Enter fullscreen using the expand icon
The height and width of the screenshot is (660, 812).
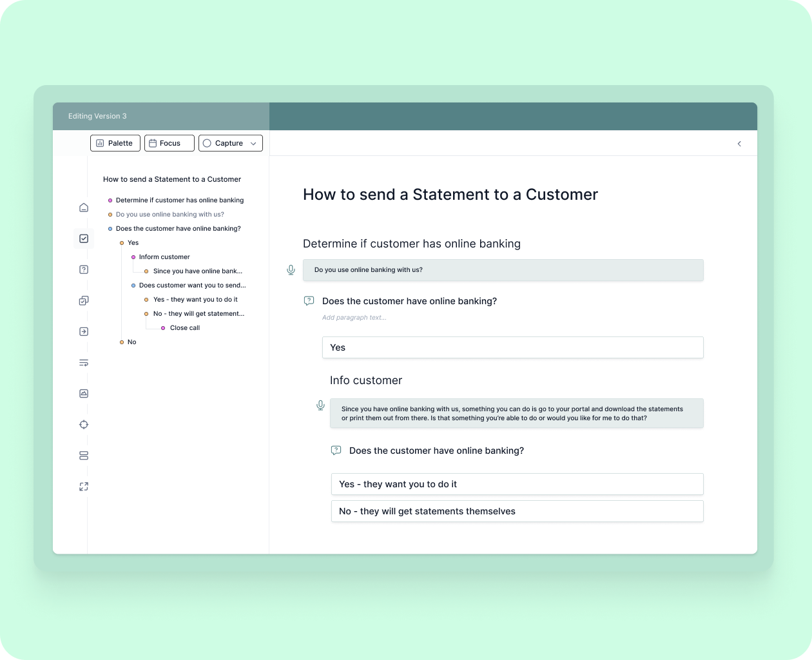click(83, 486)
